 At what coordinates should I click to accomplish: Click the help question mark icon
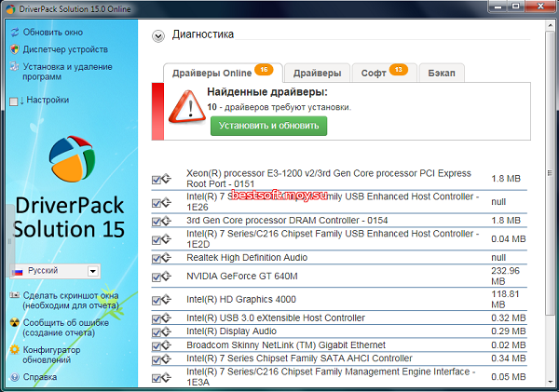pos(14,377)
